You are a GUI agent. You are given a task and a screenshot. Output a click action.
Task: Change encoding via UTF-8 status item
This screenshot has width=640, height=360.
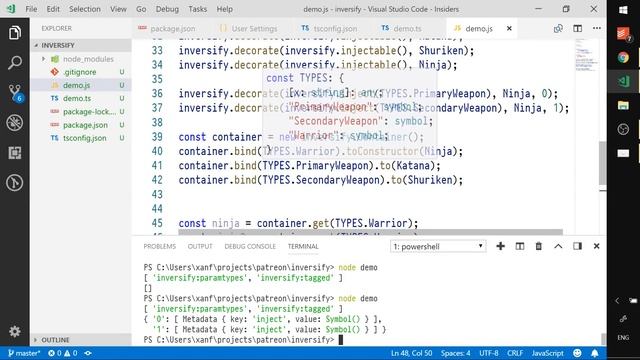click(489, 353)
